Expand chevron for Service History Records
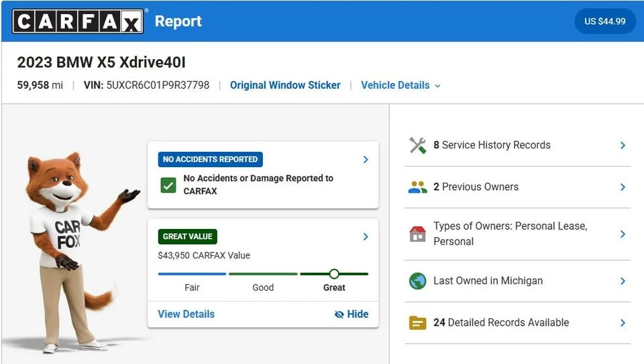The width and height of the screenshot is (644, 364). 623,145
